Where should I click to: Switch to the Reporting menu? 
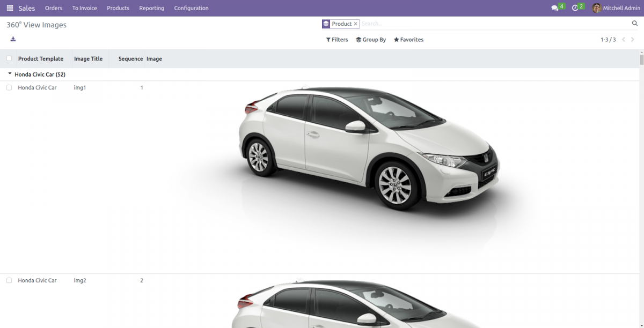(x=151, y=8)
